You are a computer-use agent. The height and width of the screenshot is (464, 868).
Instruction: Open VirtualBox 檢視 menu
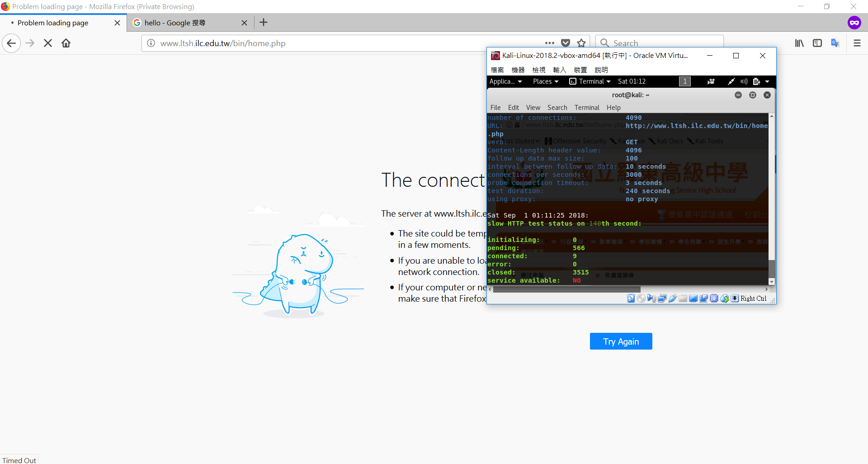[x=539, y=70]
